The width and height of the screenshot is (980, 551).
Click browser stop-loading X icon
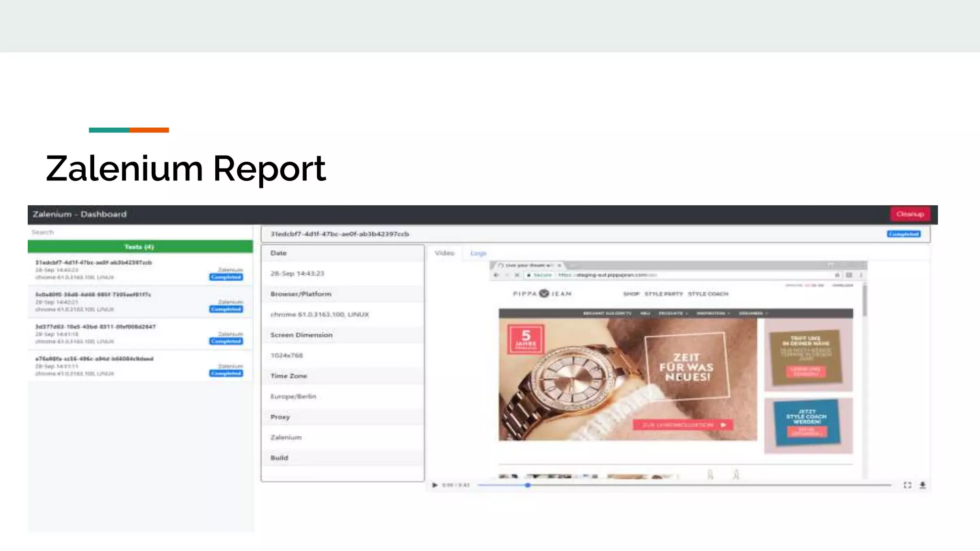click(x=517, y=275)
